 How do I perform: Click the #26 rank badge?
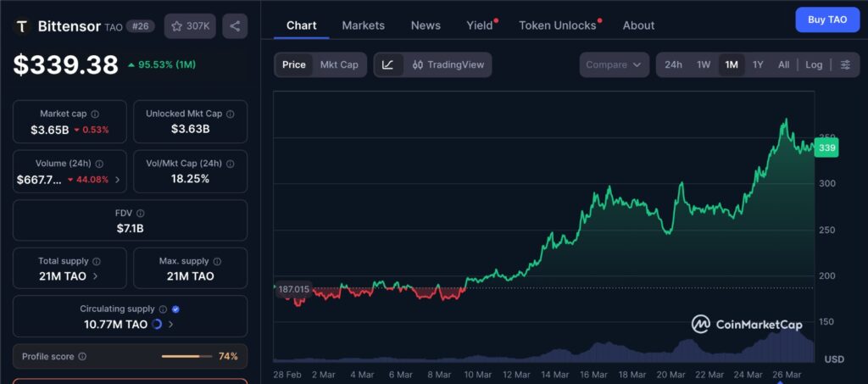click(141, 26)
